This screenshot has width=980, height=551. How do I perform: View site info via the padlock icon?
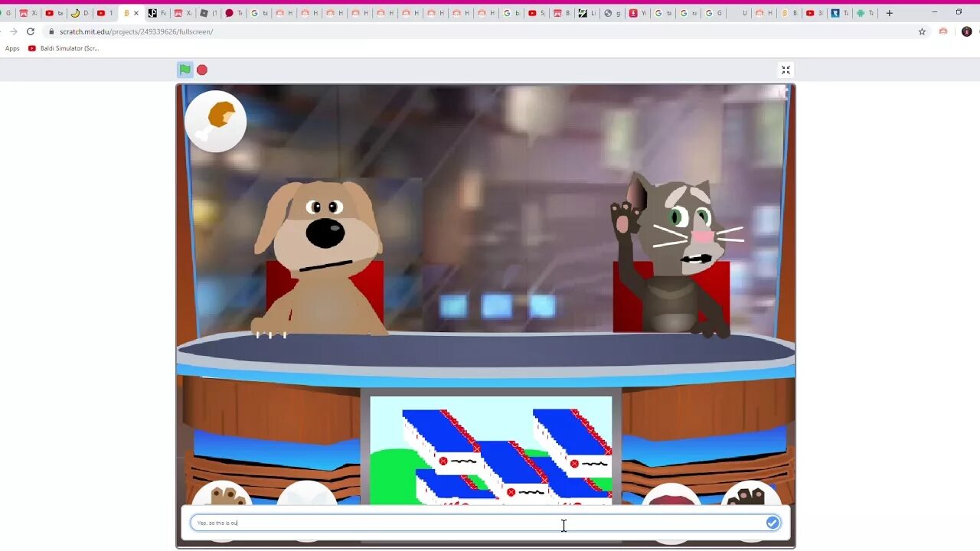pyautogui.click(x=51, y=31)
